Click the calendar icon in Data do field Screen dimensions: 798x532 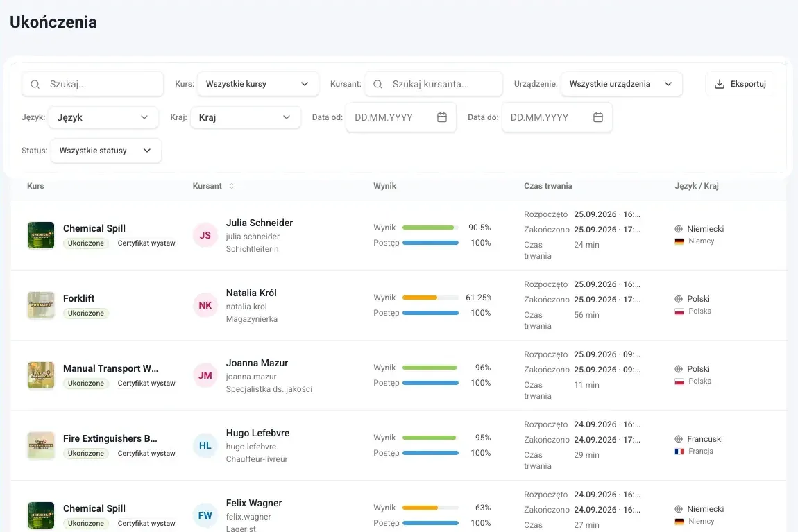coord(598,117)
